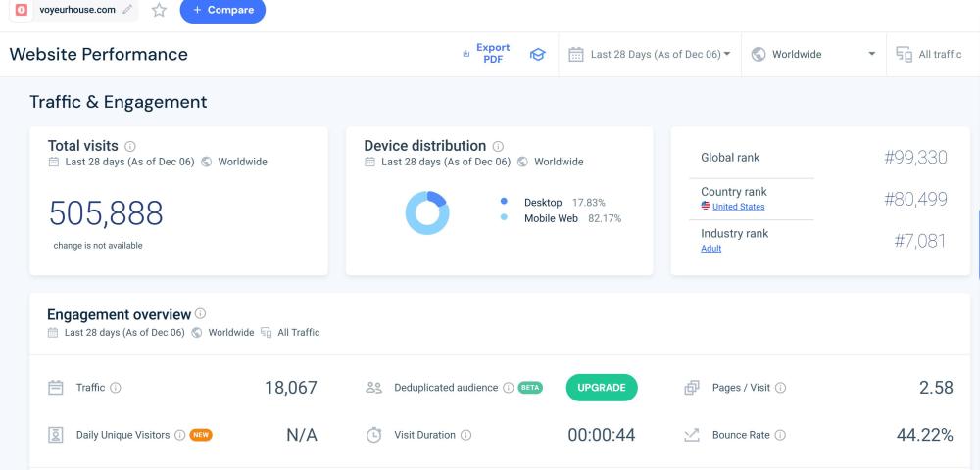Click the pencil edit icon beside domain

pos(127,10)
